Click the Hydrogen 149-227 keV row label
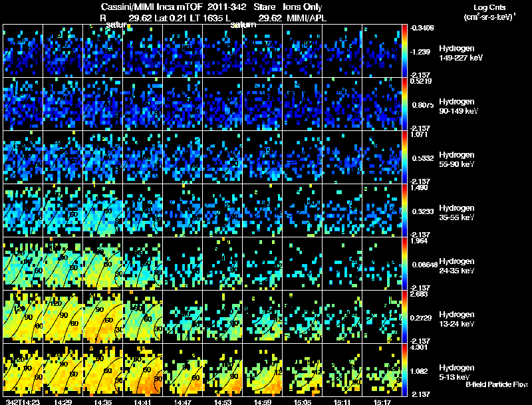The width and height of the screenshot is (532, 405). point(461,53)
